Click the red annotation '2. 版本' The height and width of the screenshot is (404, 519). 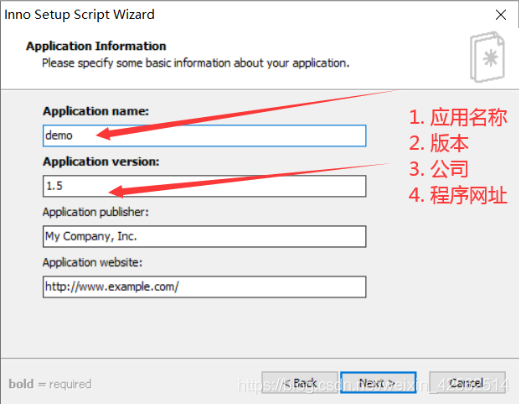[439, 143]
